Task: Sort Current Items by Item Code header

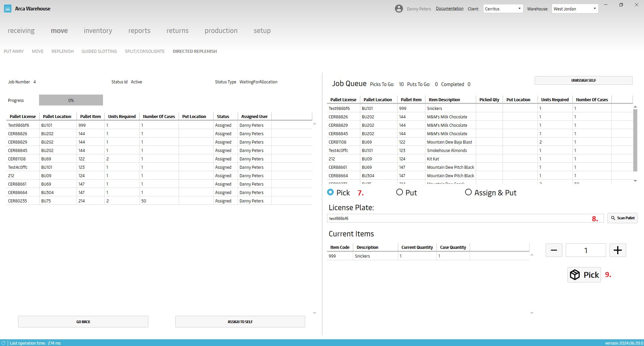Action: [x=340, y=247]
